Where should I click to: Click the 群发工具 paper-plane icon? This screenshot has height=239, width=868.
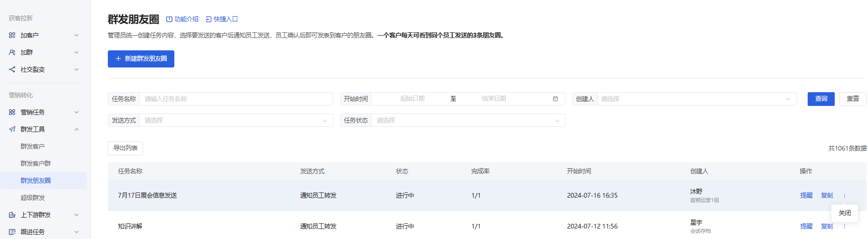click(12, 129)
